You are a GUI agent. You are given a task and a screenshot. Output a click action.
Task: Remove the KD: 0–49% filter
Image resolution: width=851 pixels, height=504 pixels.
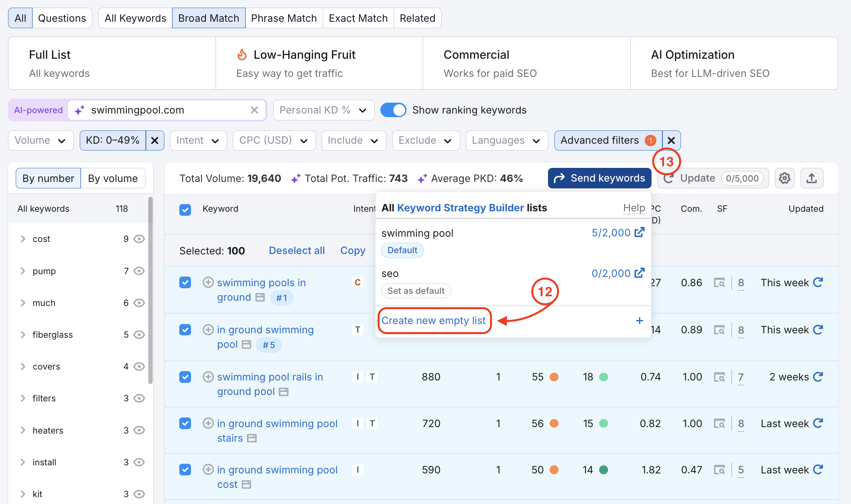pos(155,140)
